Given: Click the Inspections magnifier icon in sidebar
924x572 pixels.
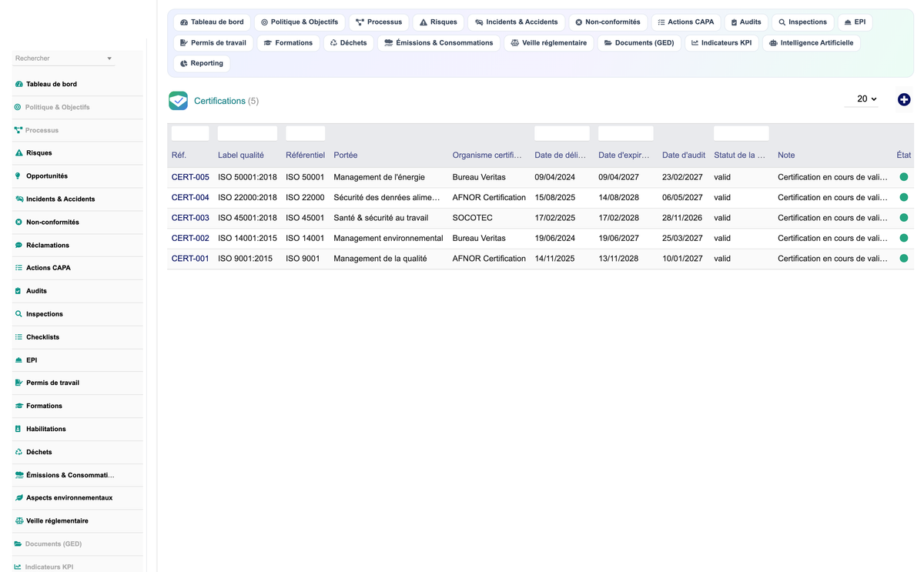Looking at the screenshot, I should [18, 314].
